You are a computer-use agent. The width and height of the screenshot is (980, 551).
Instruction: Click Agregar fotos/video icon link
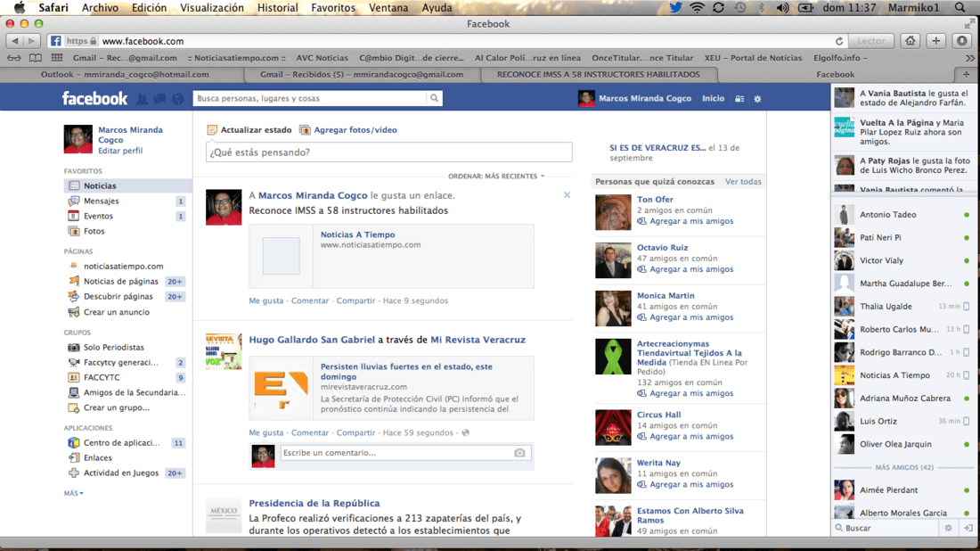(x=348, y=130)
